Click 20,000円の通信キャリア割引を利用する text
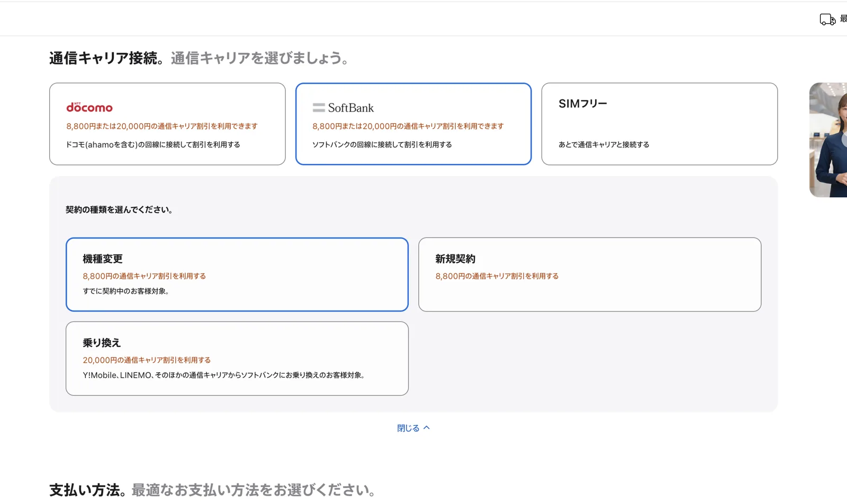Screen dimensions: 847x504 pos(147,360)
